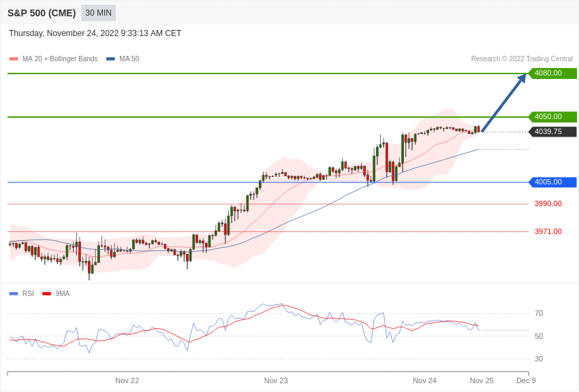The image size is (579, 392).
Task: Click the 9MA legend label
Action: click(x=63, y=293)
